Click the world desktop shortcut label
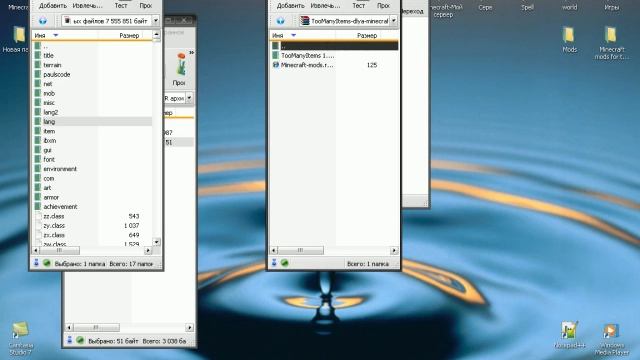 pos(569,7)
